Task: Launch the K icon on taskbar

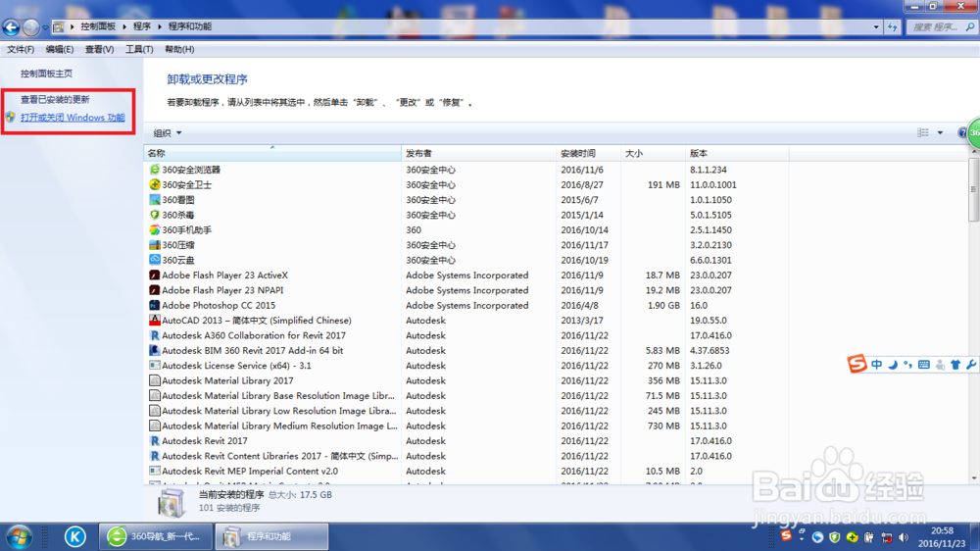Action: 75,536
